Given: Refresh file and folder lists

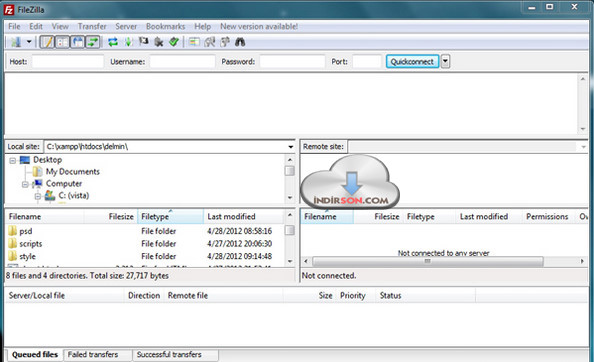Looking at the screenshot, I should [113, 42].
